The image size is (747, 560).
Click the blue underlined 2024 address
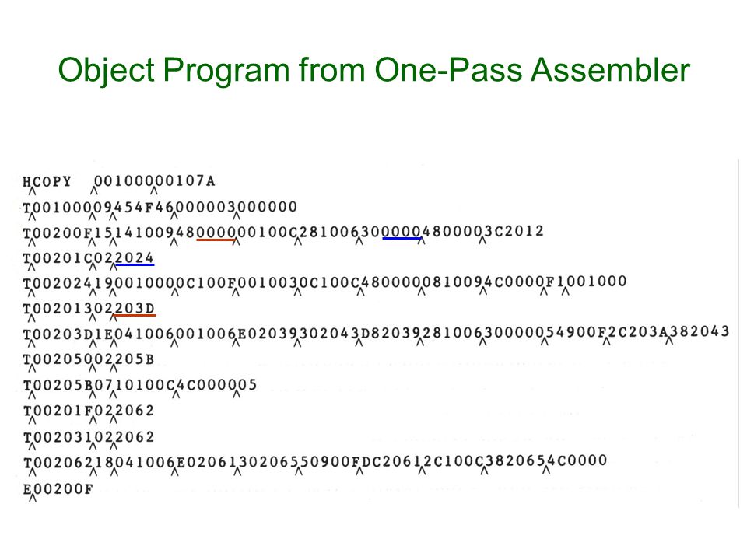[135, 257]
